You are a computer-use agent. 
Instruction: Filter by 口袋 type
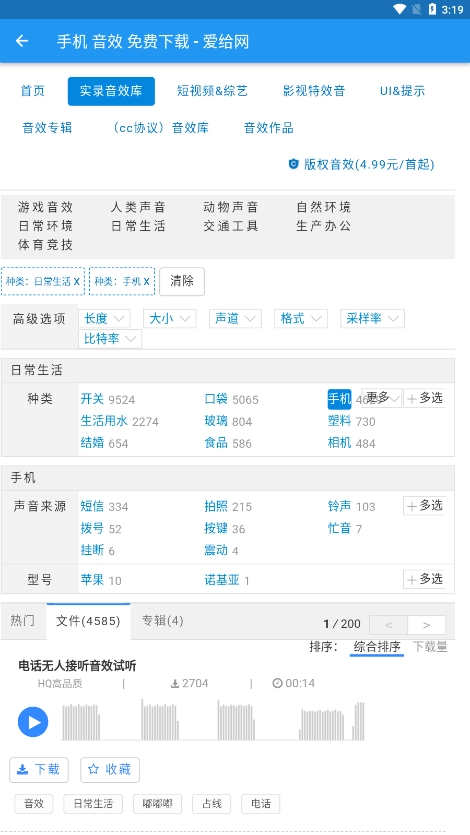pyautogui.click(x=216, y=399)
